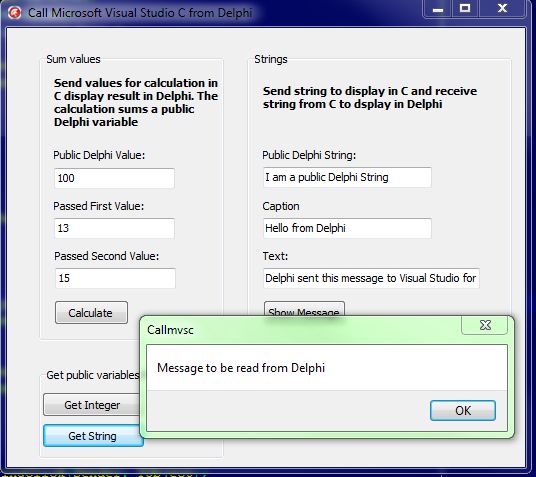
Task: Click OK in the Callmvsc dialog
Action: pyautogui.click(x=463, y=410)
